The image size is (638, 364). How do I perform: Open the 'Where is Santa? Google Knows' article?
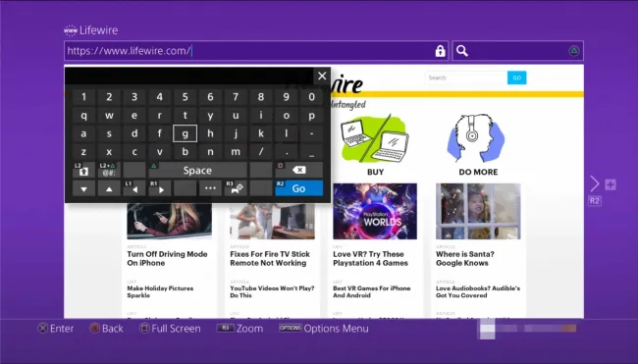coord(465,258)
